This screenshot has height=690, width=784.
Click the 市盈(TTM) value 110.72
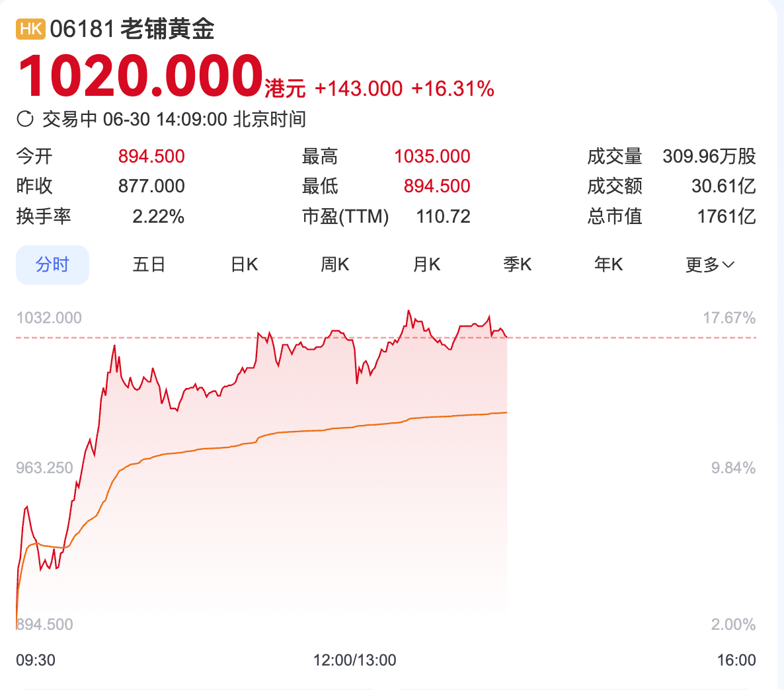(x=443, y=216)
